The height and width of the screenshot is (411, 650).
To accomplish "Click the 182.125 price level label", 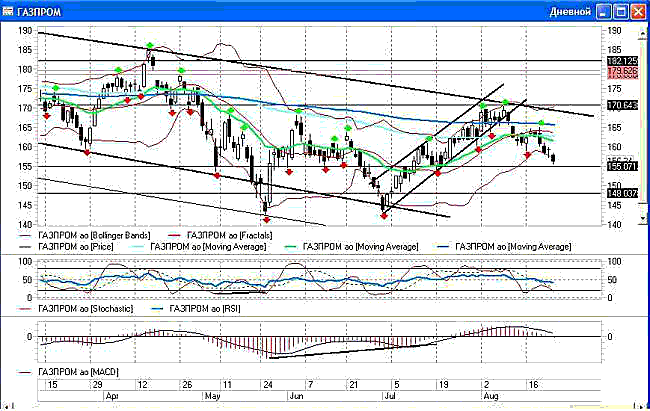I will pos(622,61).
